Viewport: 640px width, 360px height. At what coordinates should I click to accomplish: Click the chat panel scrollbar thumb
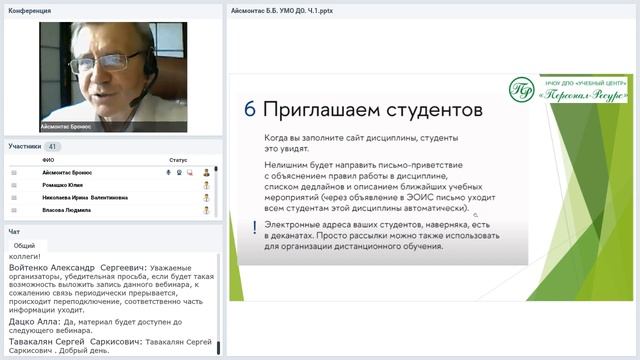tap(218, 347)
